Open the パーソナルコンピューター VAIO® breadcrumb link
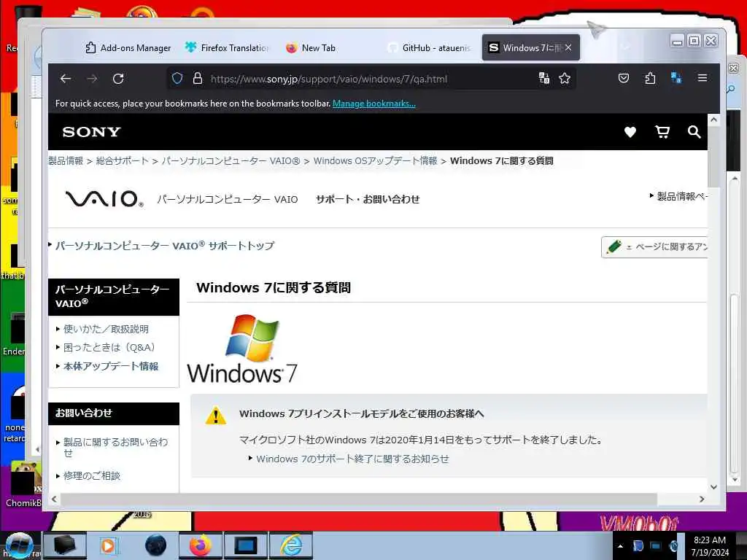This screenshot has height=560, width=747. tap(231, 160)
